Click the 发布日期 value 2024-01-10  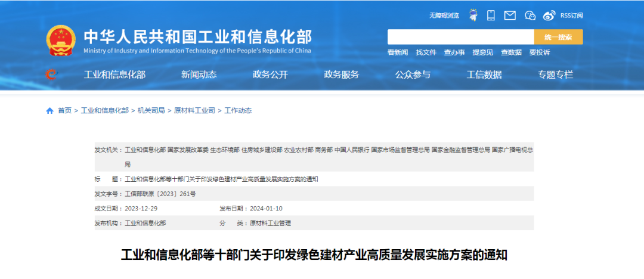pyautogui.click(x=266, y=208)
